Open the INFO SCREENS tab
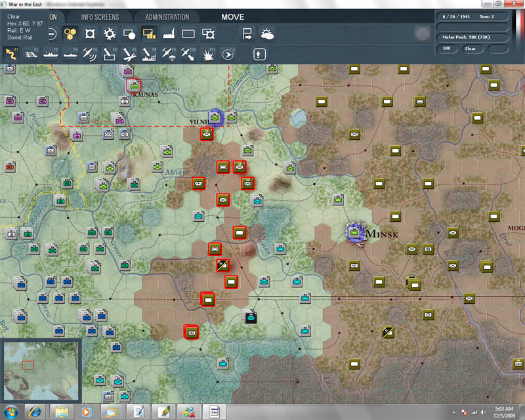 [100, 17]
